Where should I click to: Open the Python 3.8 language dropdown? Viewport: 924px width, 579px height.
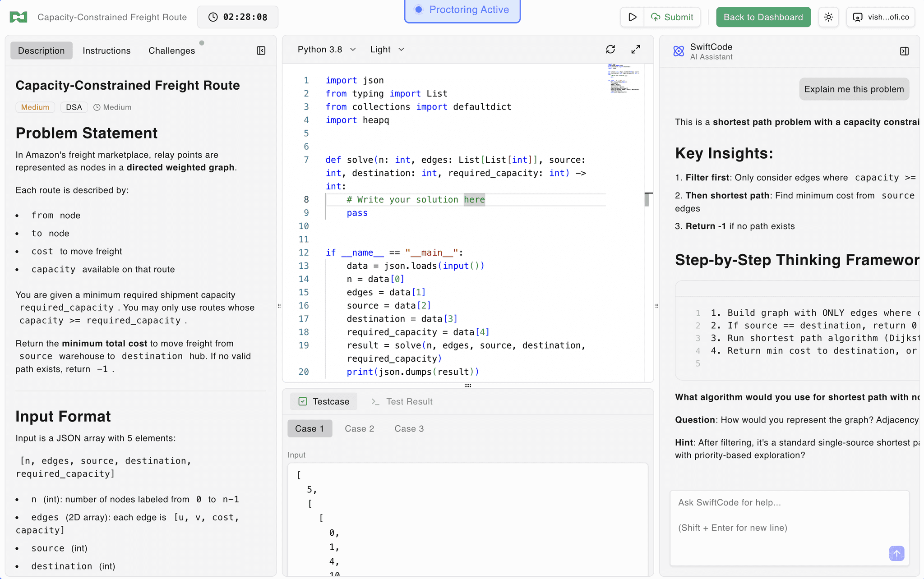[x=327, y=49]
